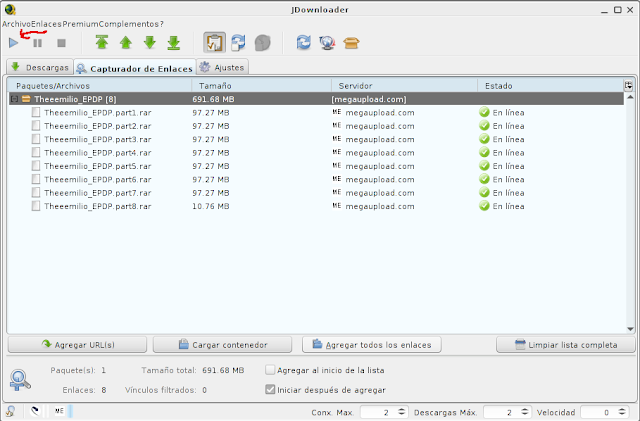Sort by Estado column header
This screenshot has width=640, height=421.
tap(550, 86)
